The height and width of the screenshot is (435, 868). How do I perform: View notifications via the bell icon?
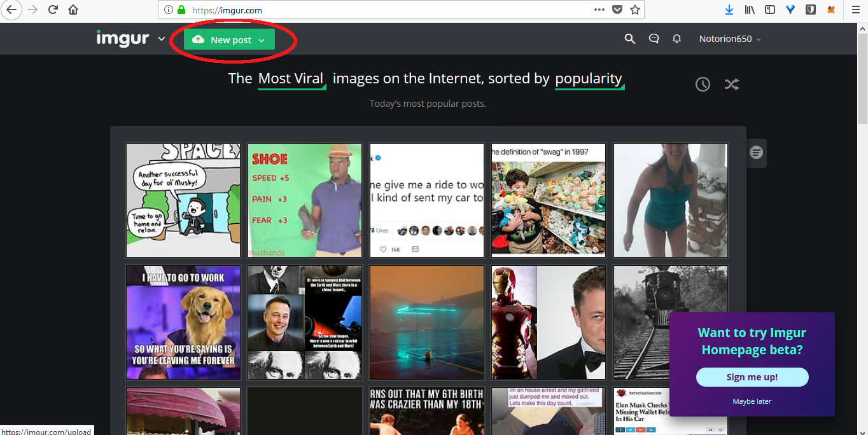(x=676, y=39)
